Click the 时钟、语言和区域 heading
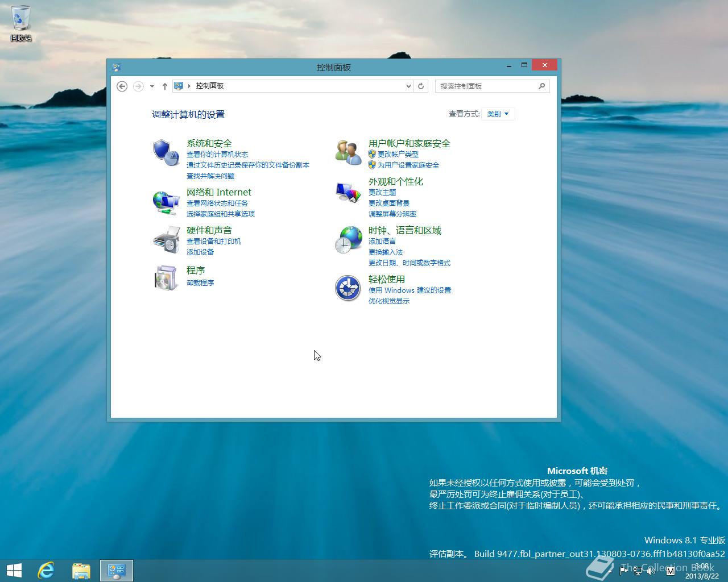This screenshot has height=582, width=728. (x=405, y=230)
